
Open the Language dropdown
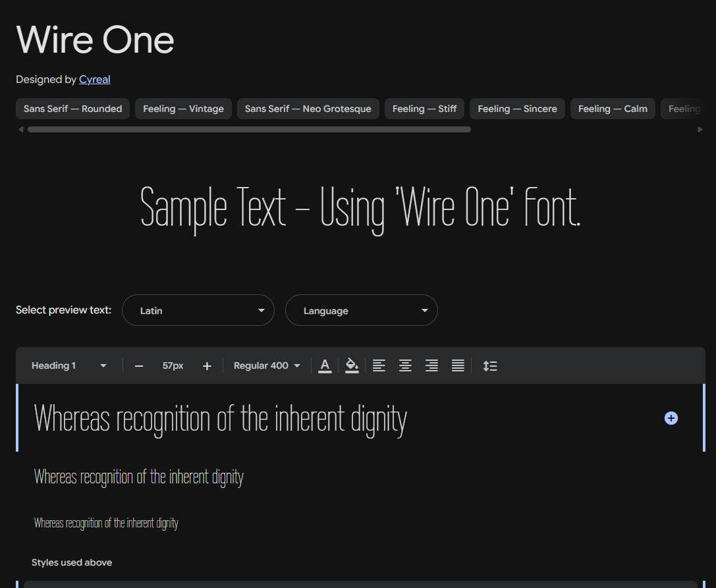click(x=361, y=310)
